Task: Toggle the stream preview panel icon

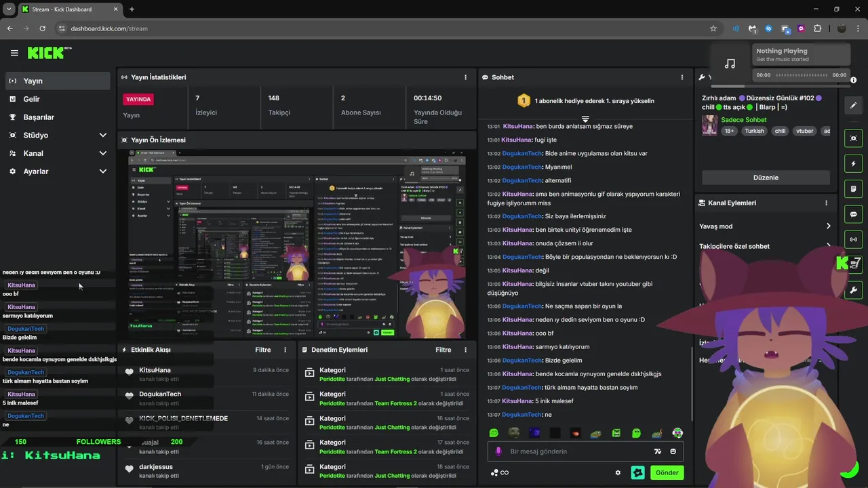Action: tap(853, 138)
